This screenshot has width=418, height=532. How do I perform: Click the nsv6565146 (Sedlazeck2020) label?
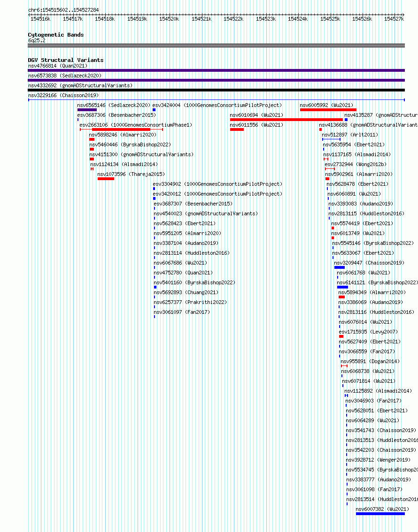coord(114,105)
